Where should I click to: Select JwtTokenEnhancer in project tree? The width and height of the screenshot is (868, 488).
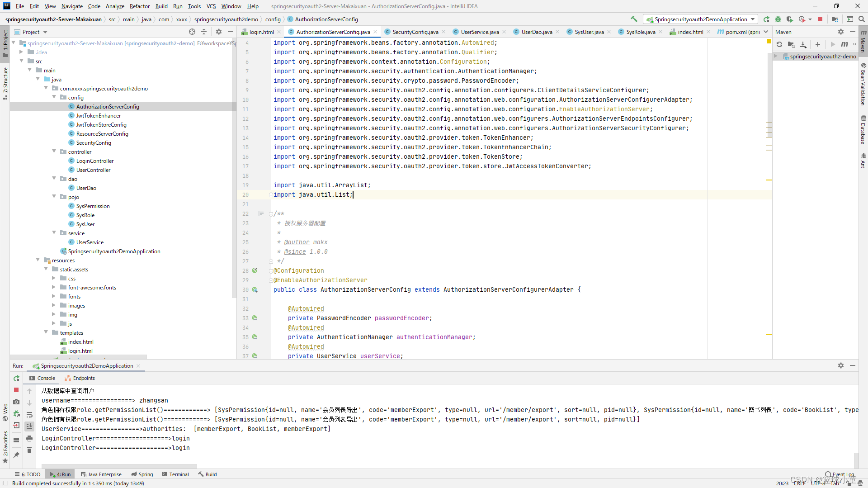tap(98, 115)
